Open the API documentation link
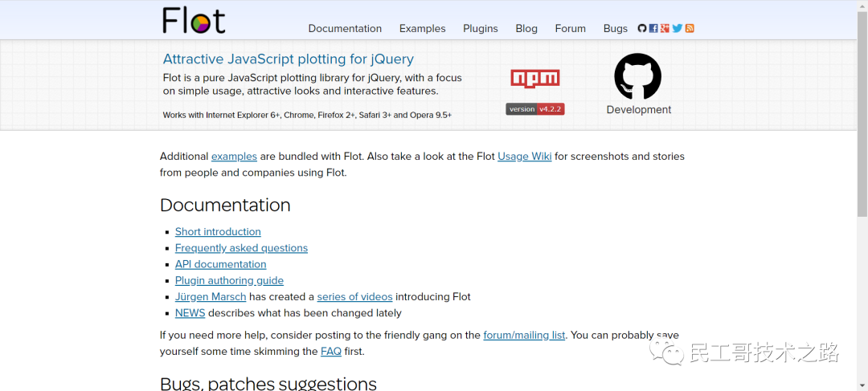 [221, 264]
